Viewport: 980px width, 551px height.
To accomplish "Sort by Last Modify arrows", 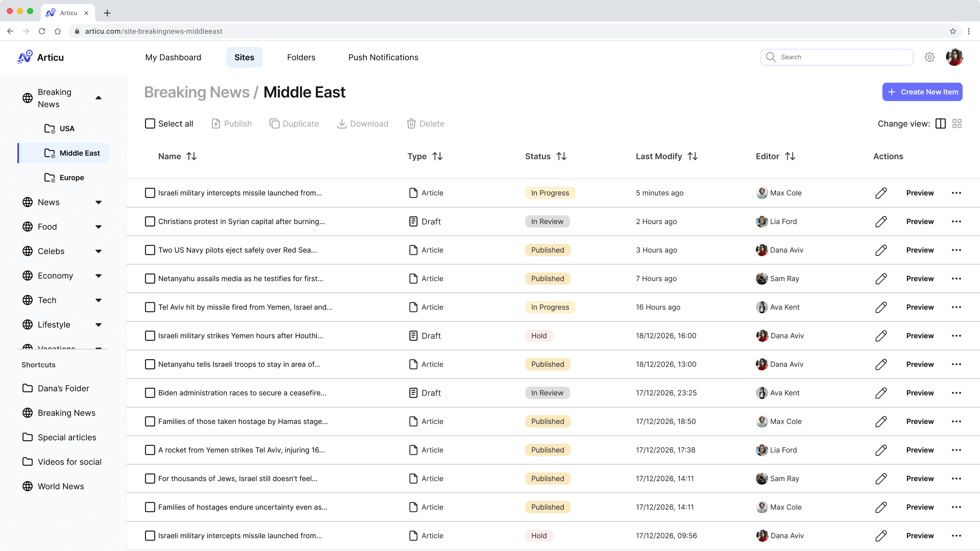I will [692, 156].
